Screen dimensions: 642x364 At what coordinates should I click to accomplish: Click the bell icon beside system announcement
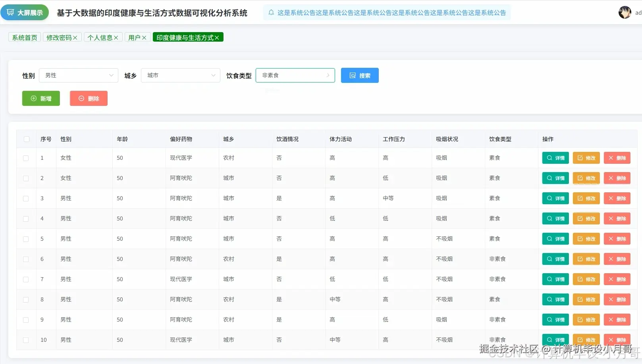click(271, 13)
